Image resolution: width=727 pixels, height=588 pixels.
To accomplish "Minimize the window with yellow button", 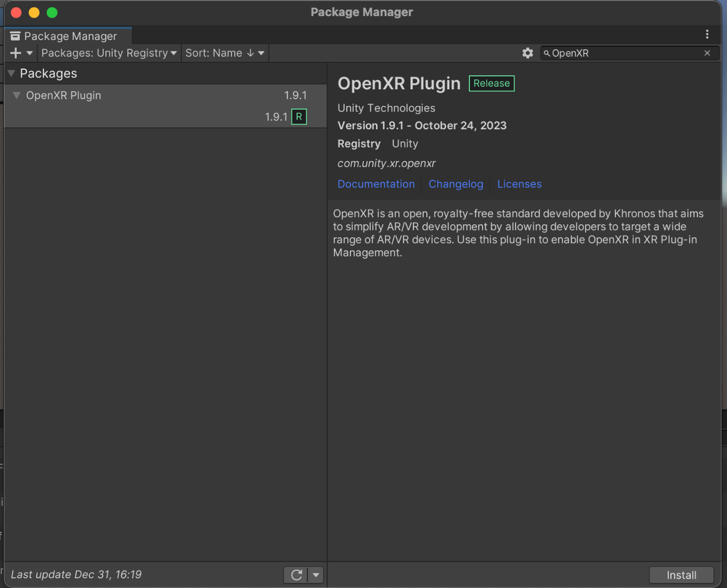I will click(34, 12).
